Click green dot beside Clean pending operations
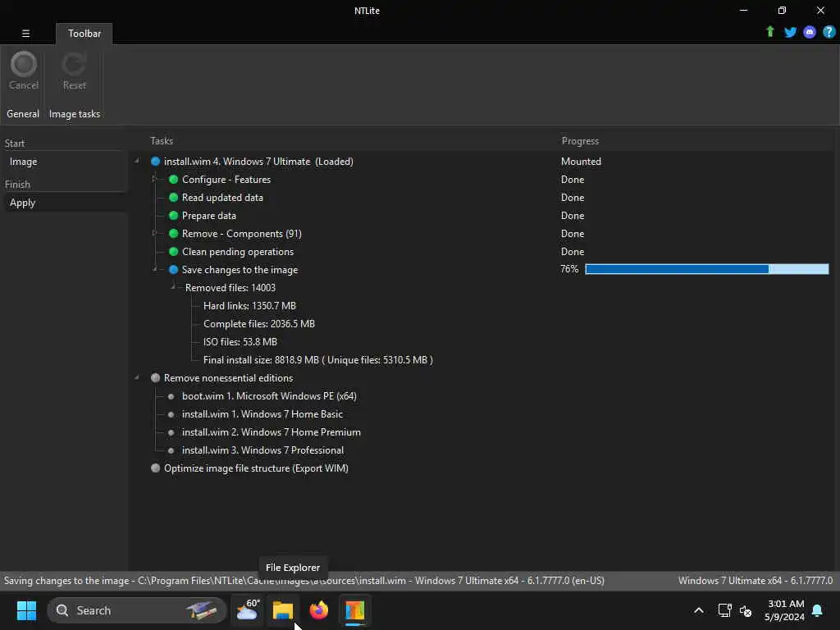 point(174,251)
